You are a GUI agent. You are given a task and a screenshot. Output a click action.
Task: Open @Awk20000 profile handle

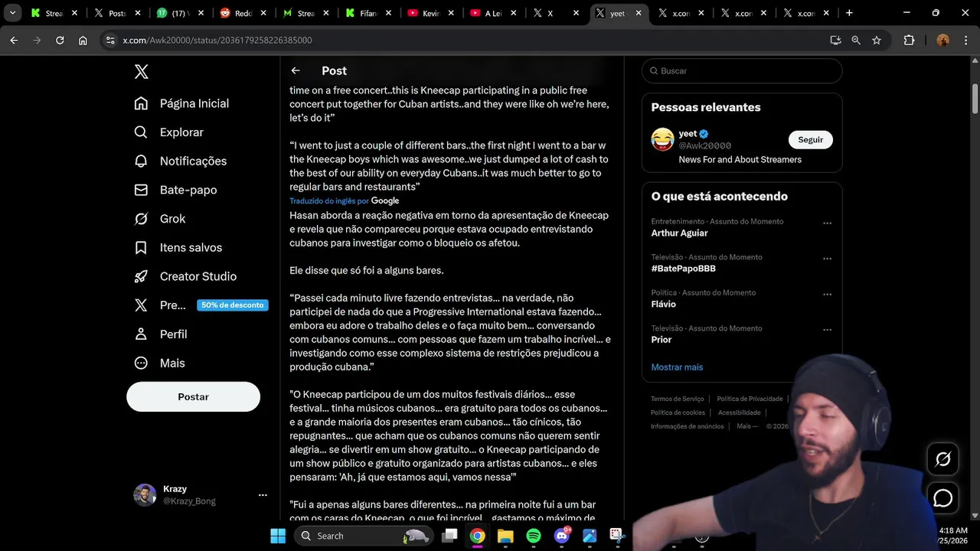click(x=705, y=145)
